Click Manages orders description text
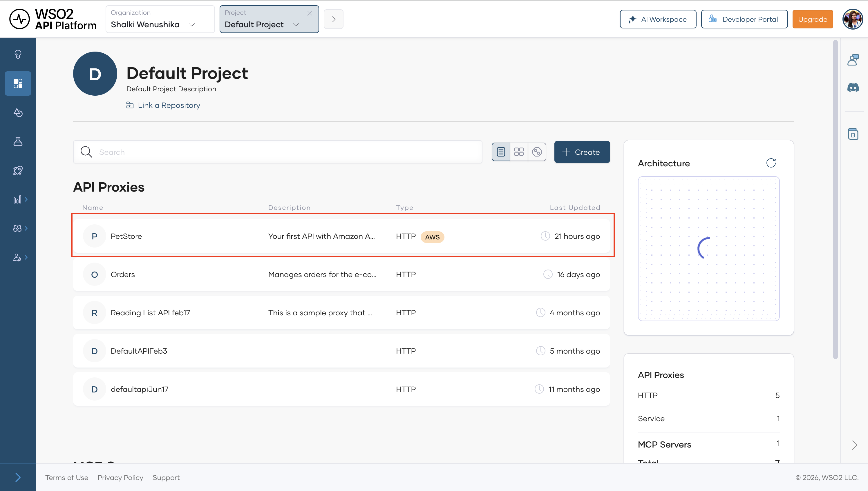The image size is (868, 491). tap(322, 274)
